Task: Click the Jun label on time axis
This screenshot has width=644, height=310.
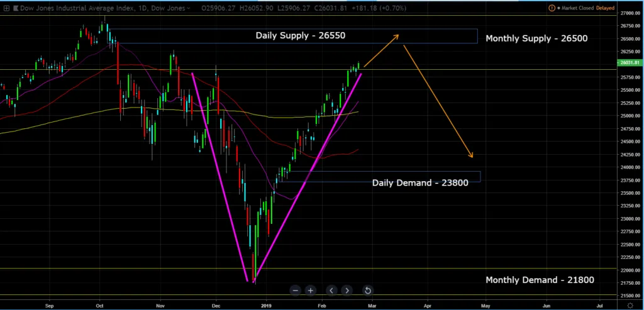Action: (x=547, y=306)
